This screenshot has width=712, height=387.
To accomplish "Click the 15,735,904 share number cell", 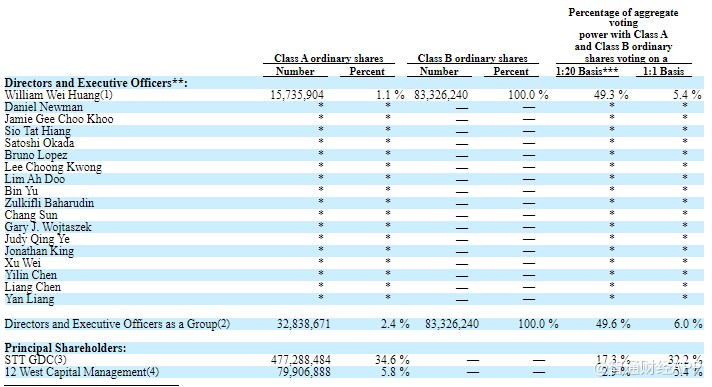I will 297,95.
